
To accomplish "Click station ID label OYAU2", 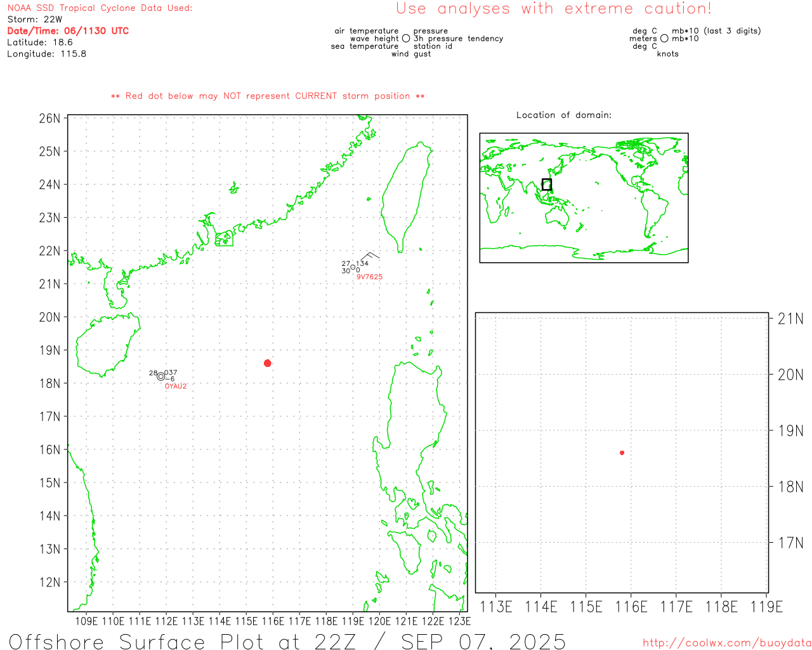I will 176,386.
